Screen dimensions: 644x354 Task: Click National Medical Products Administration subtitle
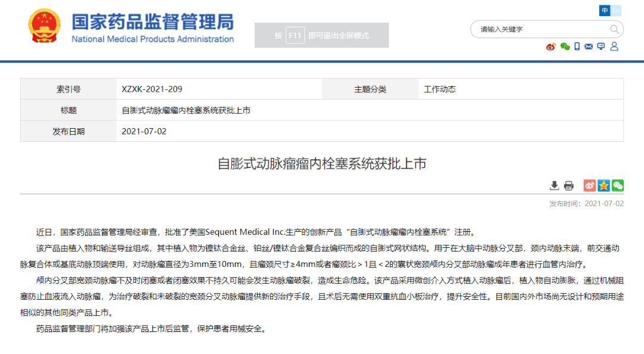pos(153,39)
